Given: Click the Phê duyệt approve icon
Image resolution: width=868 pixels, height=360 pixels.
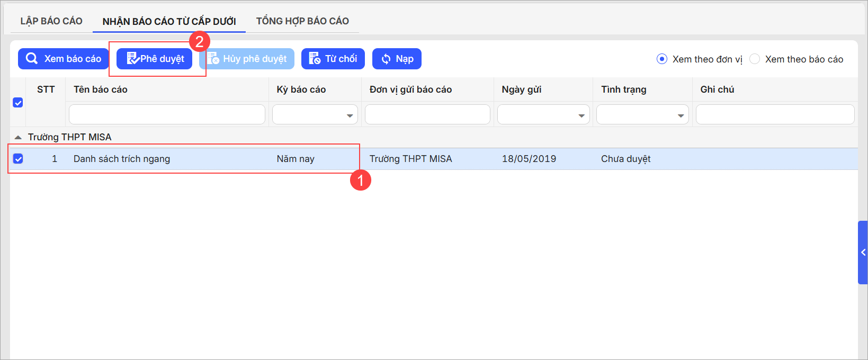Looking at the screenshot, I should coord(132,59).
